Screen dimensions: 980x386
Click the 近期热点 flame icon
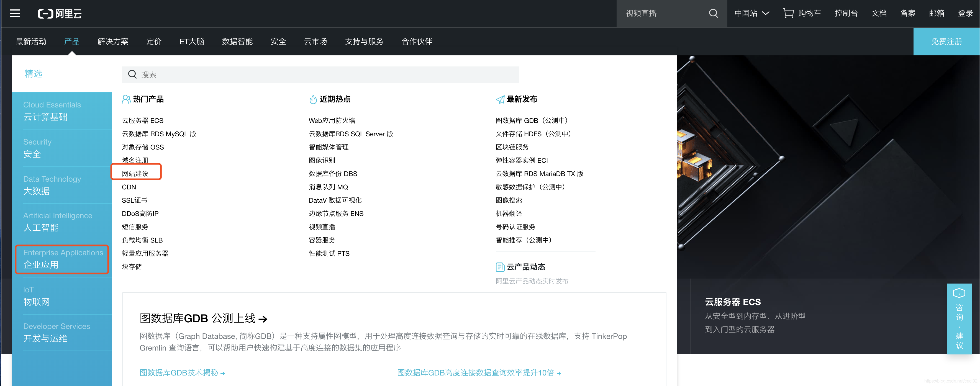point(313,99)
